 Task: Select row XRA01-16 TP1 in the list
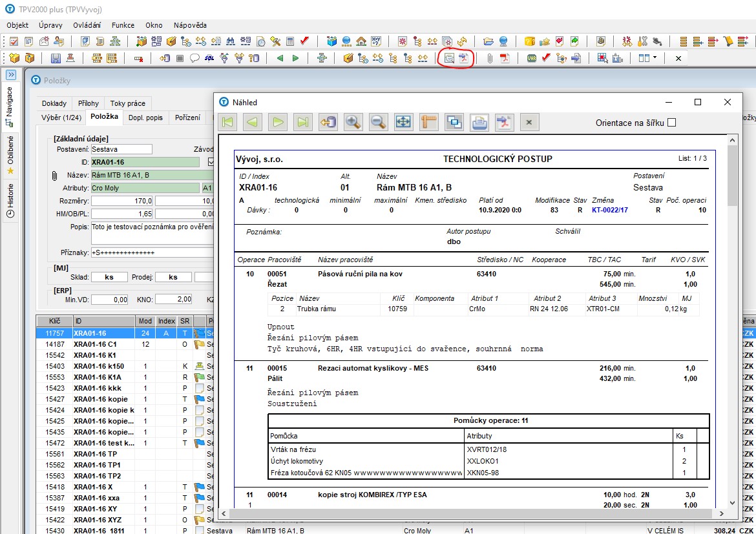coord(125,465)
